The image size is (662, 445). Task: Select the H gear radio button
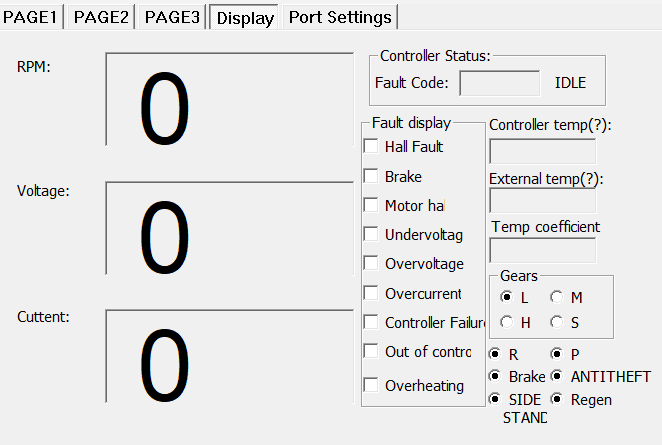(x=507, y=322)
